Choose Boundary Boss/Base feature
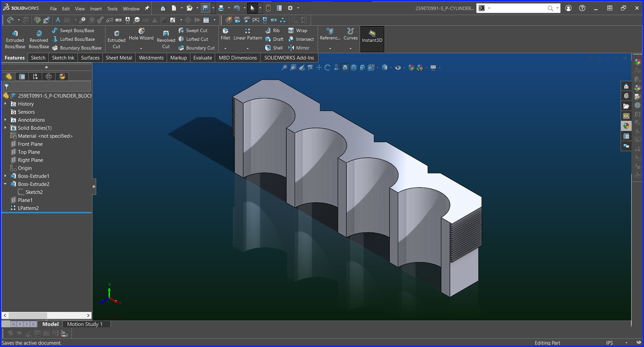644x347 pixels. pos(76,48)
